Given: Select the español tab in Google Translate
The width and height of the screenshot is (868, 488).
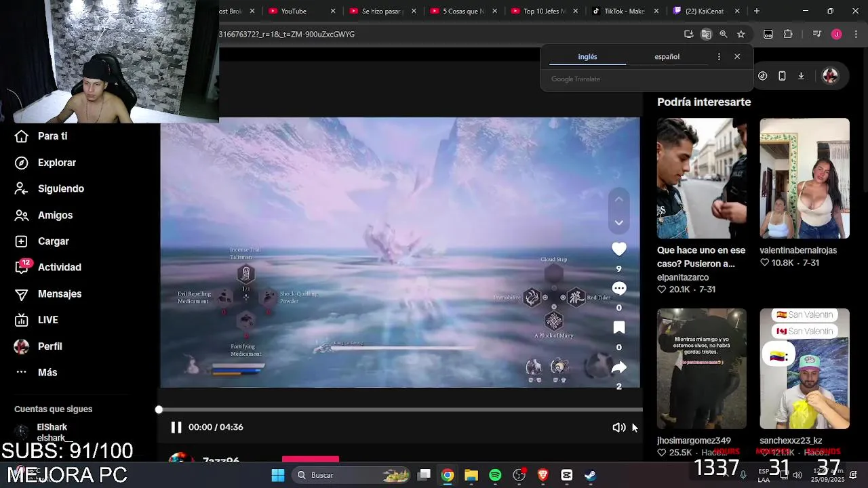Looking at the screenshot, I should pos(667,57).
